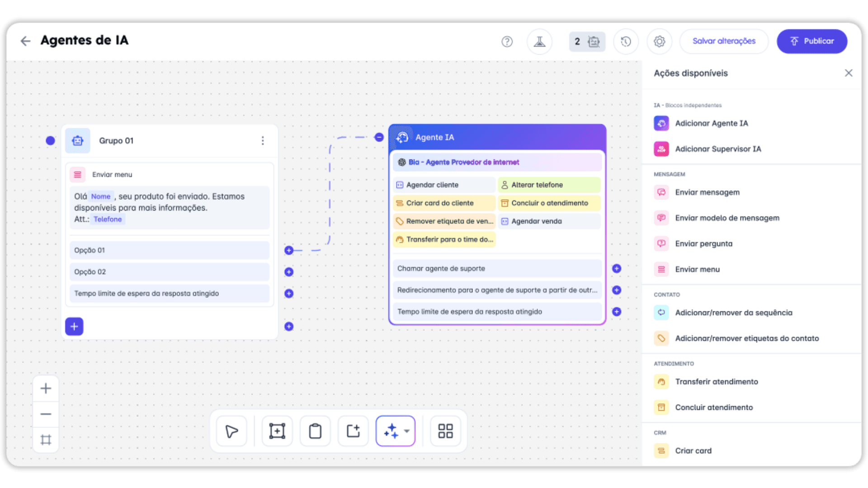Add block with plus button in Grupo 01
Image resolution: width=868 pixels, height=488 pixels.
click(74, 326)
